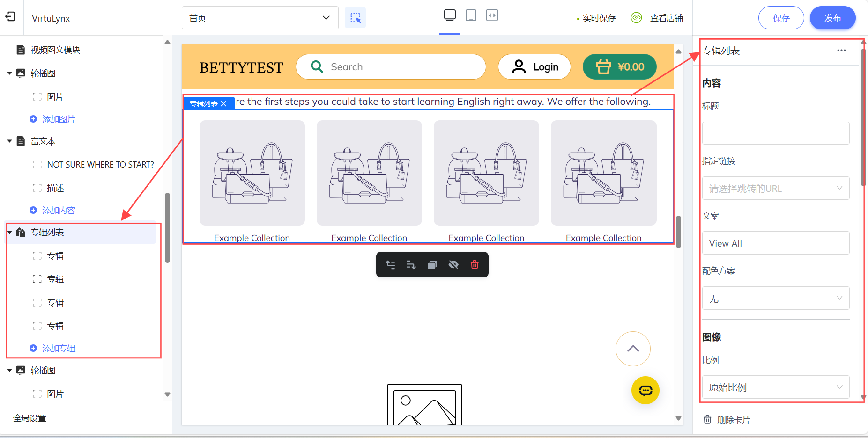Delete section with red trash icon

pos(475,265)
